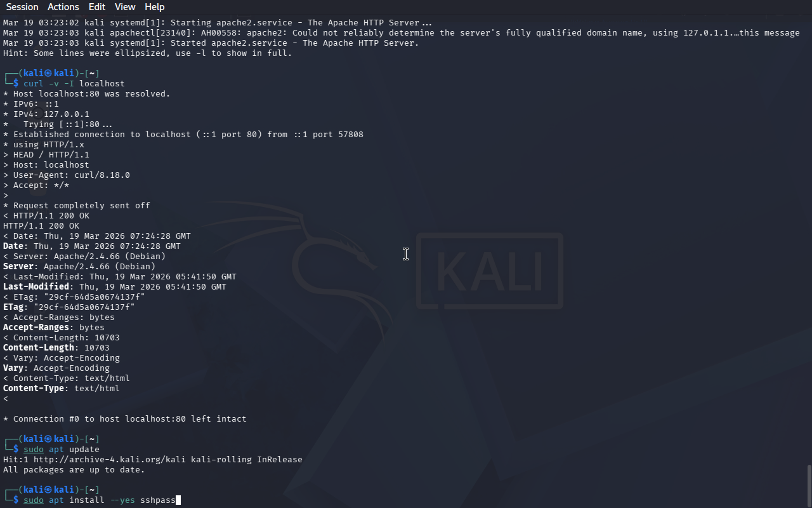812x508 pixels.
Task: Click the ㉿ symbol in the curl prompt
Action: (x=49, y=73)
